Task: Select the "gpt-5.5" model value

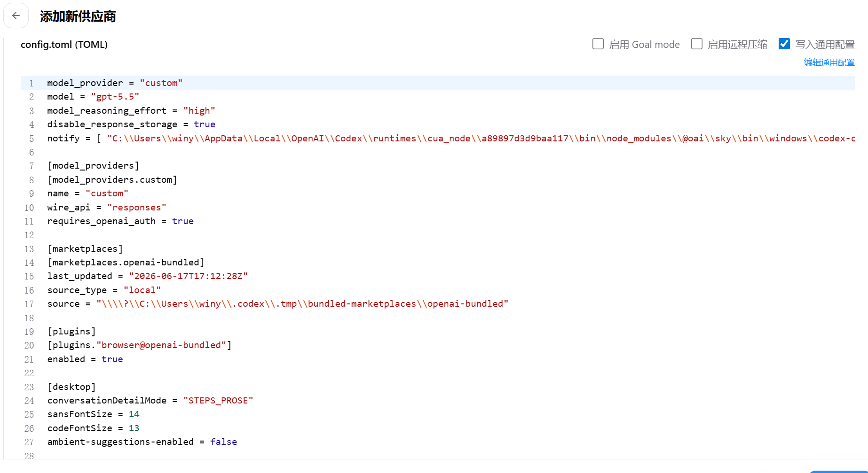Action: (x=115, y=97)
